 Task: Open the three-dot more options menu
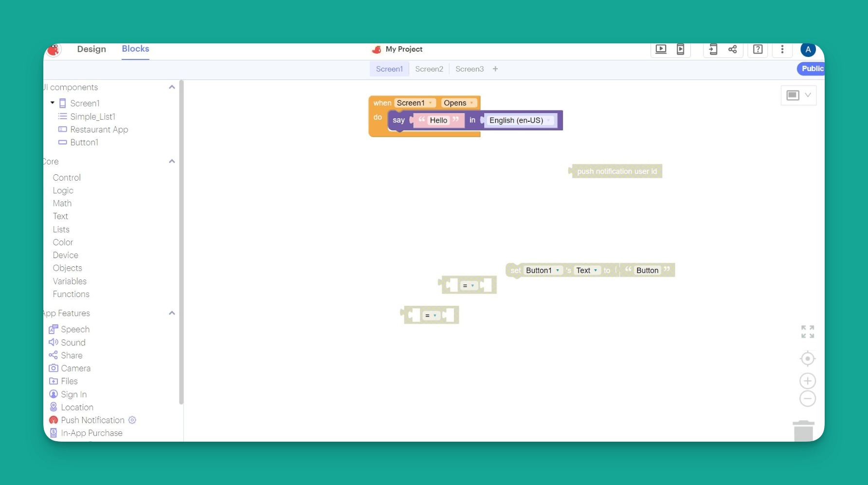(782, 49)
